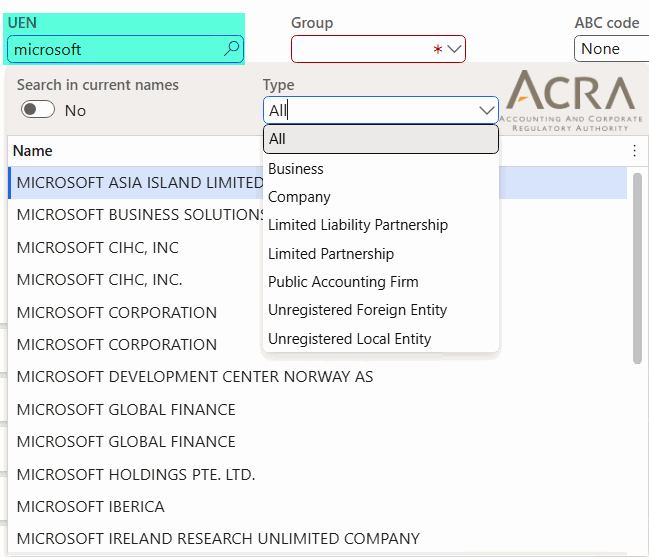Click the Type dropdown chevron

pyautogui.click(x=486, y=110)
